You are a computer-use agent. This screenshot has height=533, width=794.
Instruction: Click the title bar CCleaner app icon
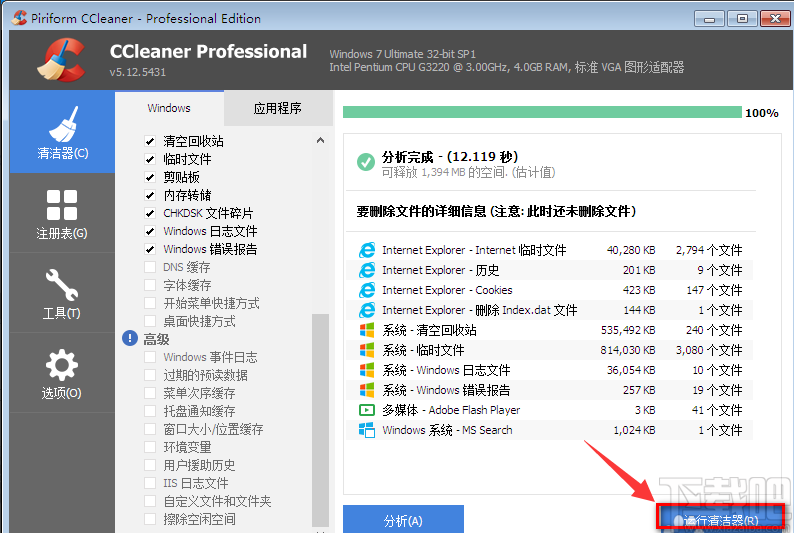pos(19,18)
